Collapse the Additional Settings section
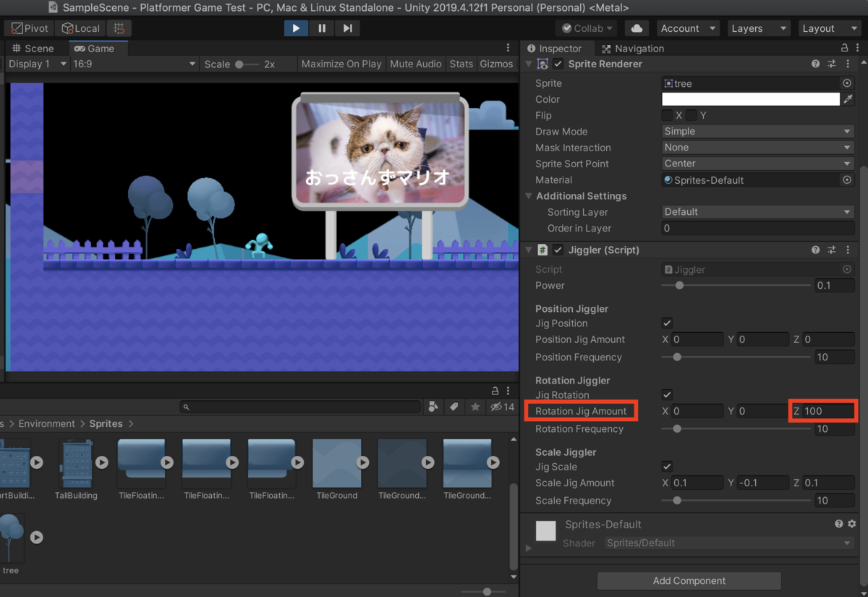The height and width of the screenshot is (597, 868). pos(529,196)
